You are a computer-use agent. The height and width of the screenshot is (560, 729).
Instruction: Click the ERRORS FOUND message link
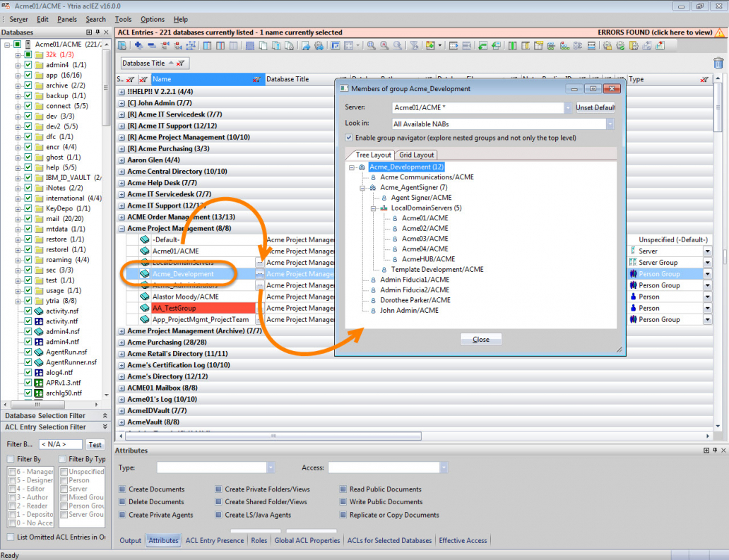tap(655, 32)
